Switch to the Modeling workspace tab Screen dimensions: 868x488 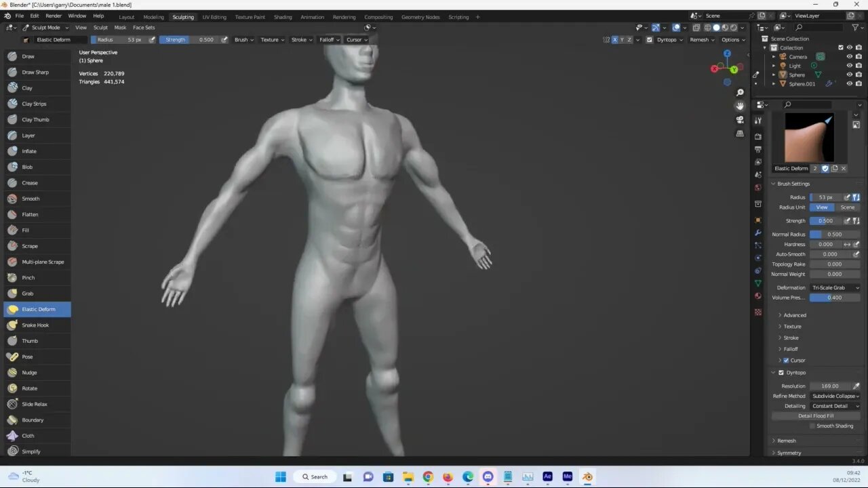[153, 17]
